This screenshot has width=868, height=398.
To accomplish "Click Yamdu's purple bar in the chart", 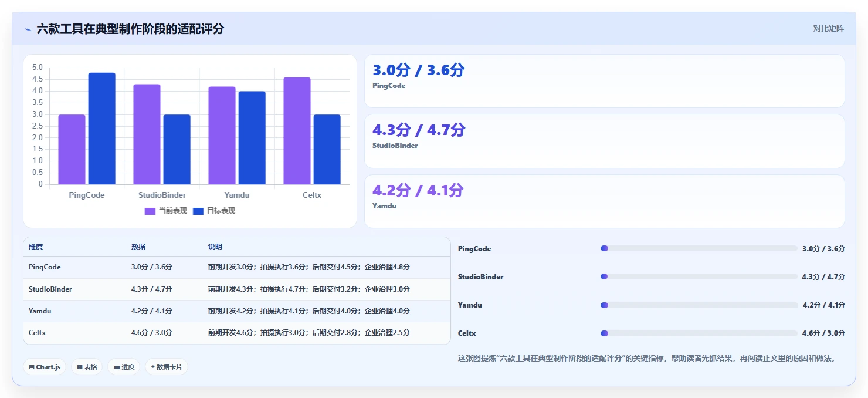I will tap(222, 136).
